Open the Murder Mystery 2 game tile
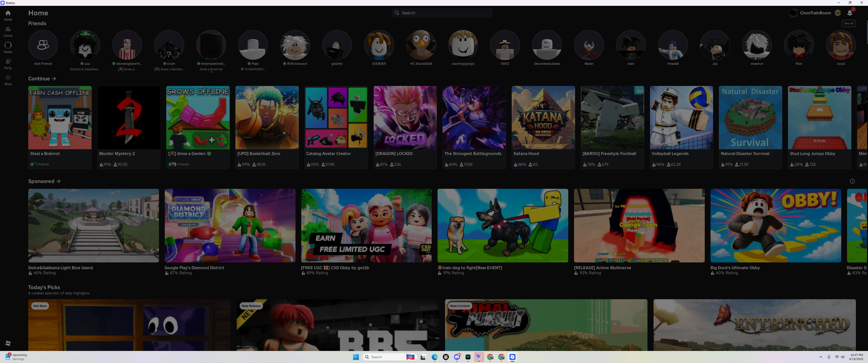This screenshot has width=868, height=363. [129, 117]
